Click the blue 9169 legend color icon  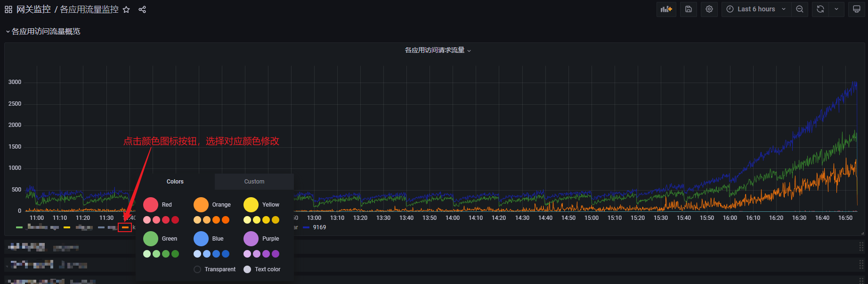(307, 227)
